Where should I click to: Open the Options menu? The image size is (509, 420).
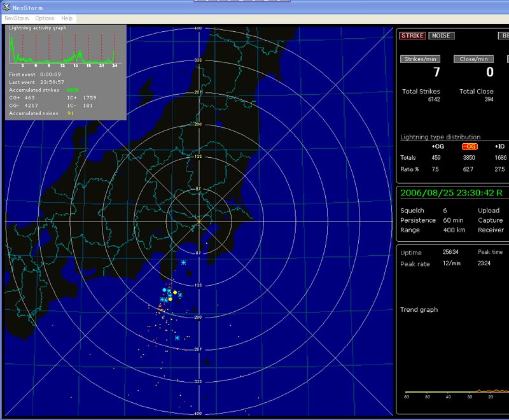pyautogui.click(x=45, y=18)
